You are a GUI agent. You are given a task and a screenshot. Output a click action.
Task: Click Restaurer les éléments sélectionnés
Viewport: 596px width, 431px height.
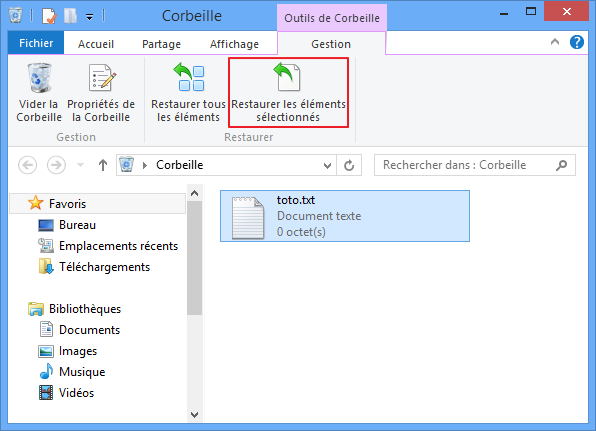pyautogui.click(x=288, y=93)
